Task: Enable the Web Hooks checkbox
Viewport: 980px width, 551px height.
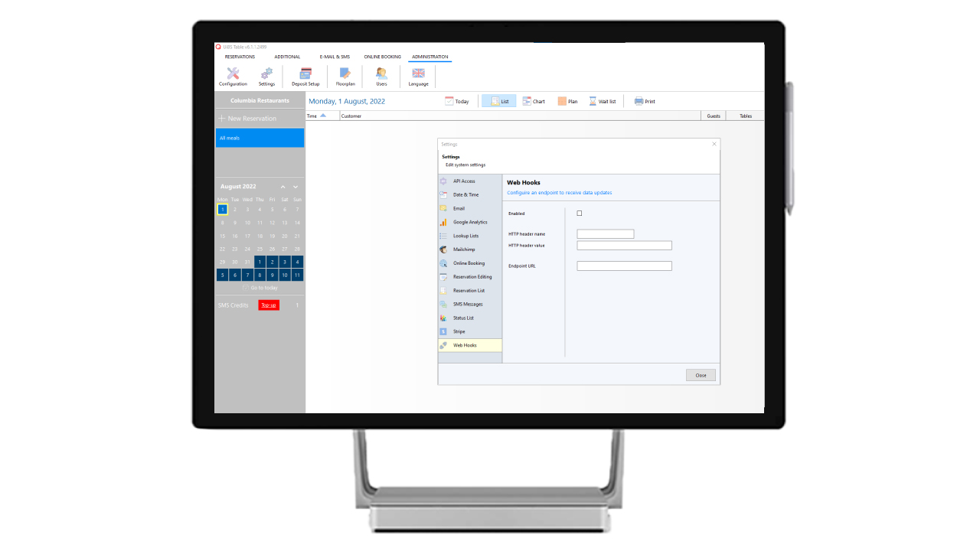Action: point(580,214)
